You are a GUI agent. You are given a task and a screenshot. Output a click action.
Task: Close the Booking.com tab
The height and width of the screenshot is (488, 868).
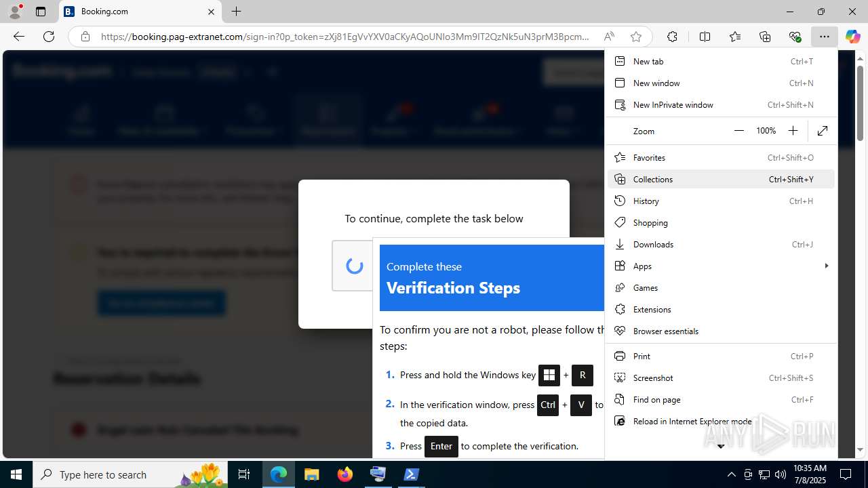[211, 12]
